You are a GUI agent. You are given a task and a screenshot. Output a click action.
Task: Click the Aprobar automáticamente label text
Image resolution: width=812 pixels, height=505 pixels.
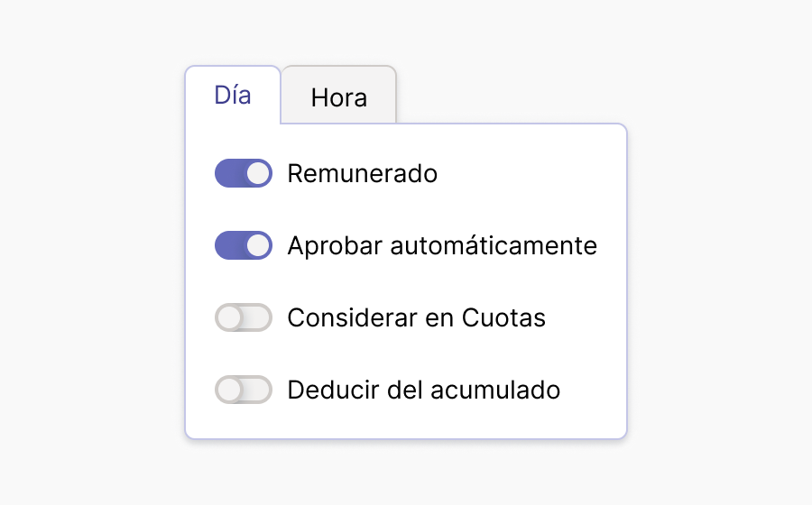click(x=442, y=245)
